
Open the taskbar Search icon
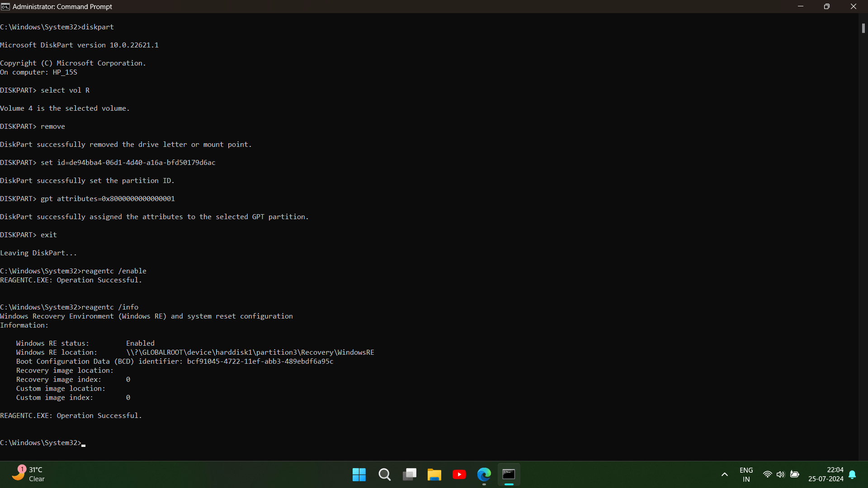click(384, 474)
